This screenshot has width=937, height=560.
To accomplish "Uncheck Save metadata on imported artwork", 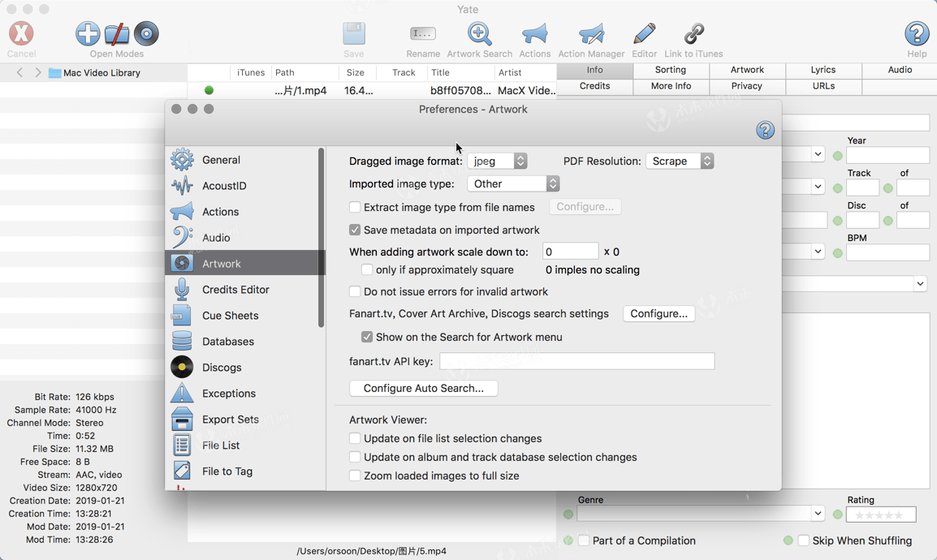I will [x=355, y=230].
